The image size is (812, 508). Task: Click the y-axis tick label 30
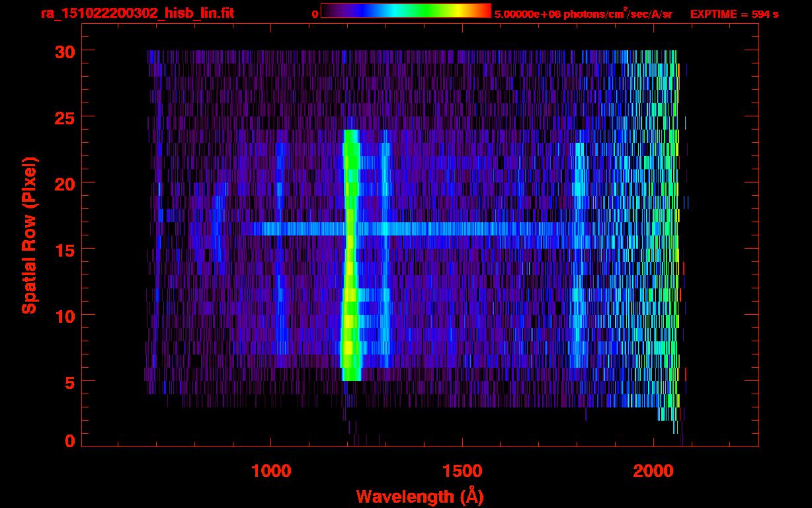pyautogui.click(x=64, y=51)
